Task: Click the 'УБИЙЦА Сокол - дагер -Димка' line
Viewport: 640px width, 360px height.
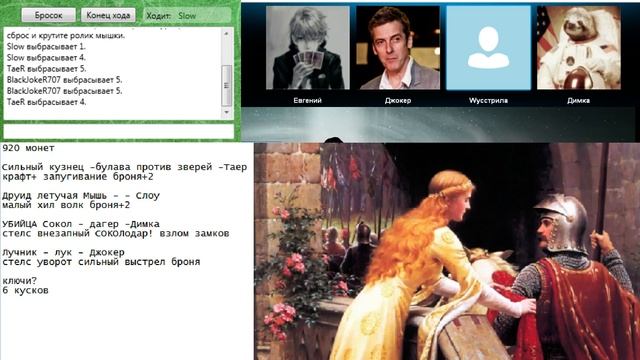Action: (81, 224)
